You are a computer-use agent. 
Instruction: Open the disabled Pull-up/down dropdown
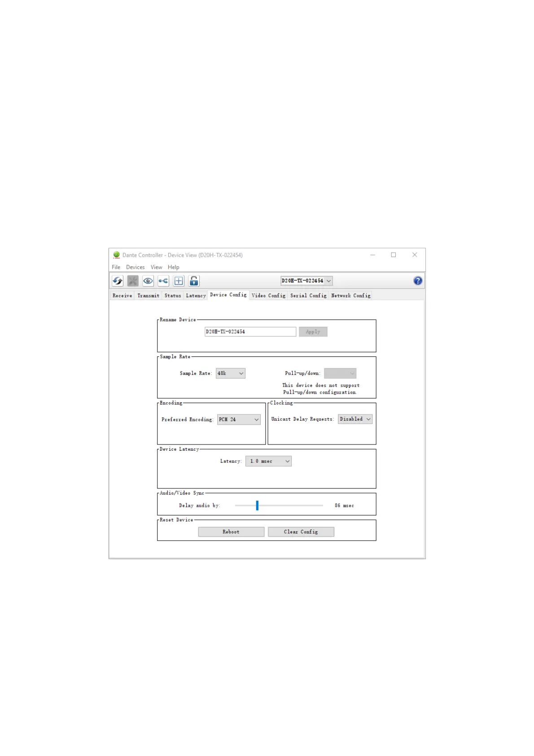click(340, 374)
